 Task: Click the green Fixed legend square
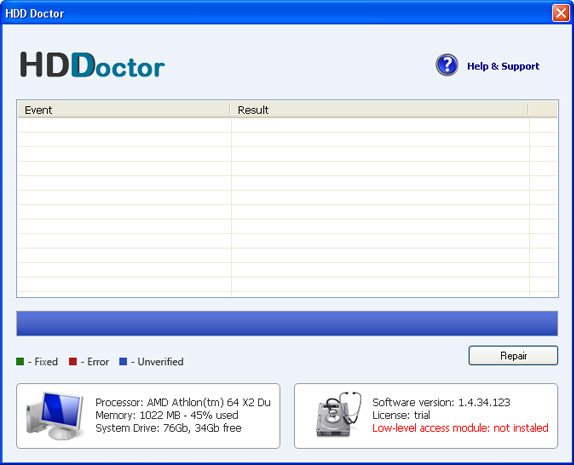coord(20,362)
